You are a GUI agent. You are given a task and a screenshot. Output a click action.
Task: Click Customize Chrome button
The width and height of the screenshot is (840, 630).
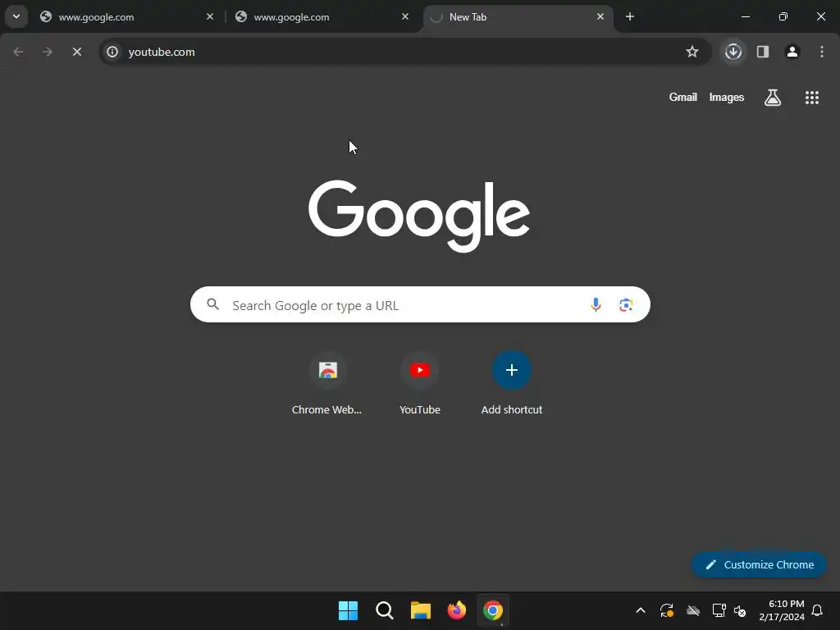759,564
